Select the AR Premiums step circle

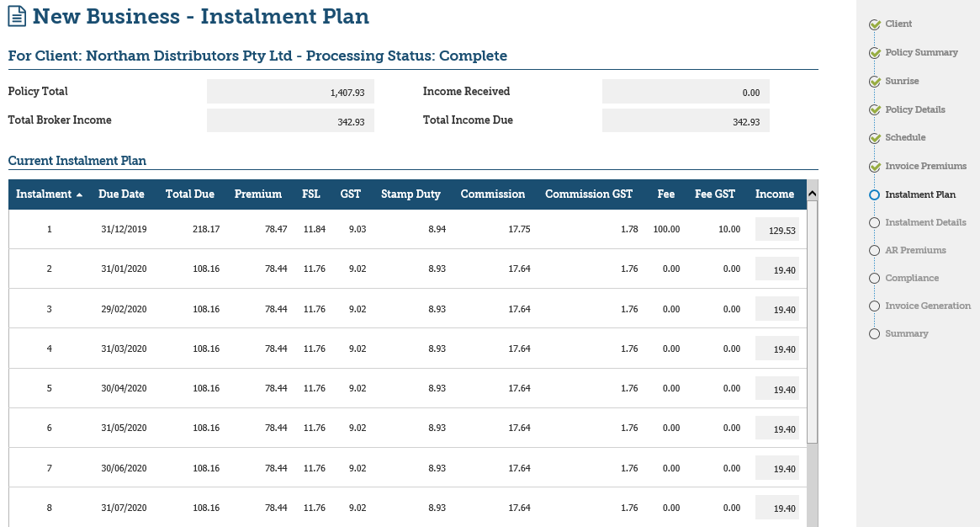coord(874,250)
